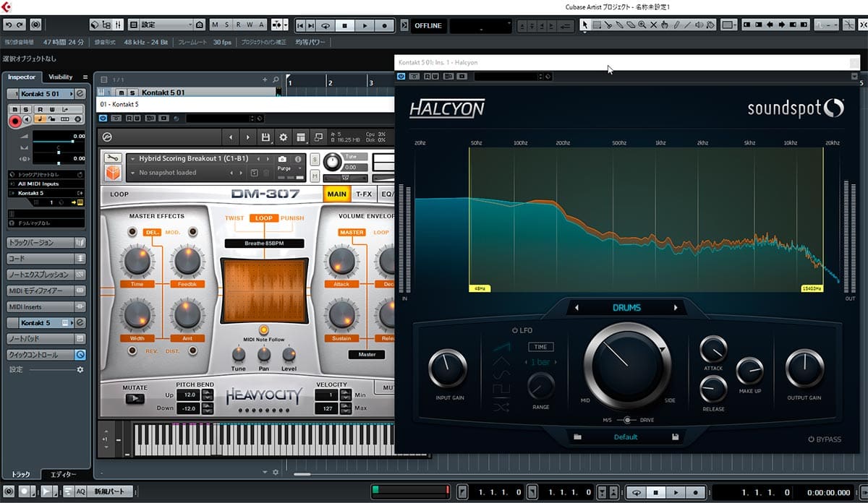This screenshot has width=868, height=503.
Task: Select the Zoom magnifier tool
Action: click(x=642, y=25)
